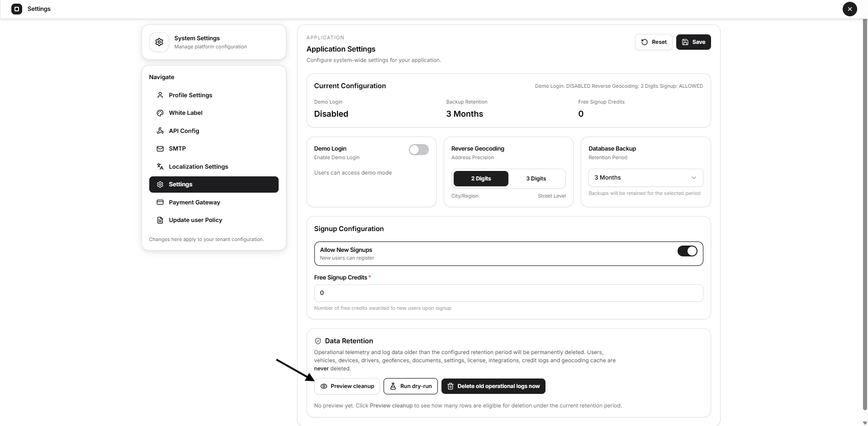Click the Run dry-run button
This screenshot has width=868, height=426.
(x=411, y=386)
